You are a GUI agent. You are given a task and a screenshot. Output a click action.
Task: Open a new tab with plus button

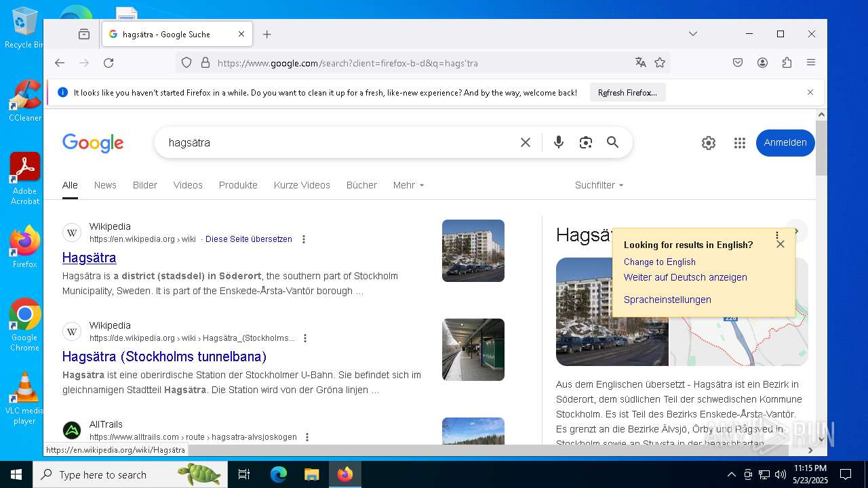267,34
